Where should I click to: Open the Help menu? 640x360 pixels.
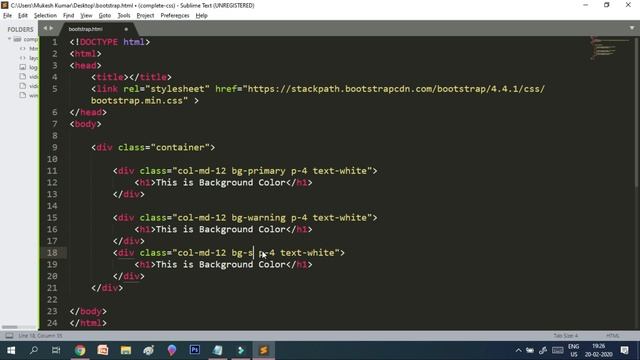coord(202,16)
